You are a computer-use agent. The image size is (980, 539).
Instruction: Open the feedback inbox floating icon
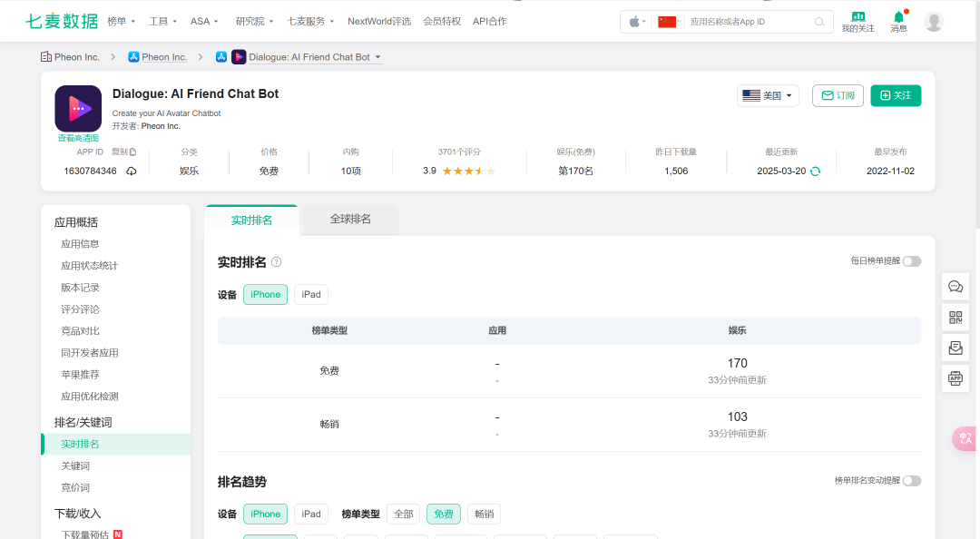pyautogui.click(x=955, y=348)
